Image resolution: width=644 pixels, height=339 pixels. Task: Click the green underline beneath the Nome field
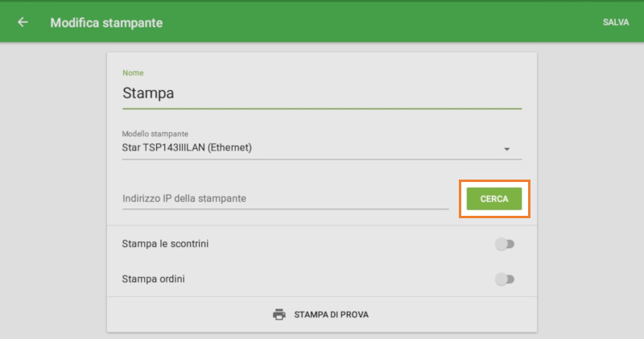click(x=322, y=108)
